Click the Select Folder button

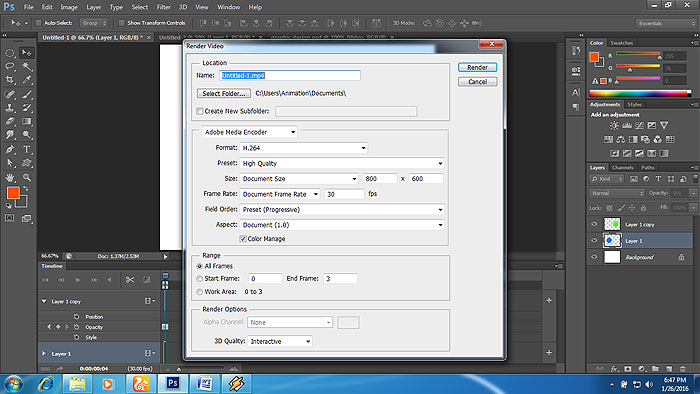click(x=223, y=93)
